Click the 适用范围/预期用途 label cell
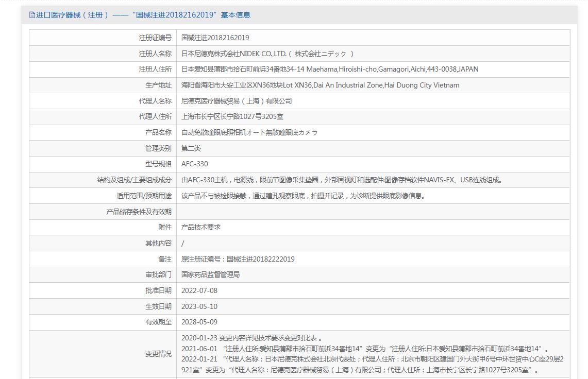 (x=103, y=196)
